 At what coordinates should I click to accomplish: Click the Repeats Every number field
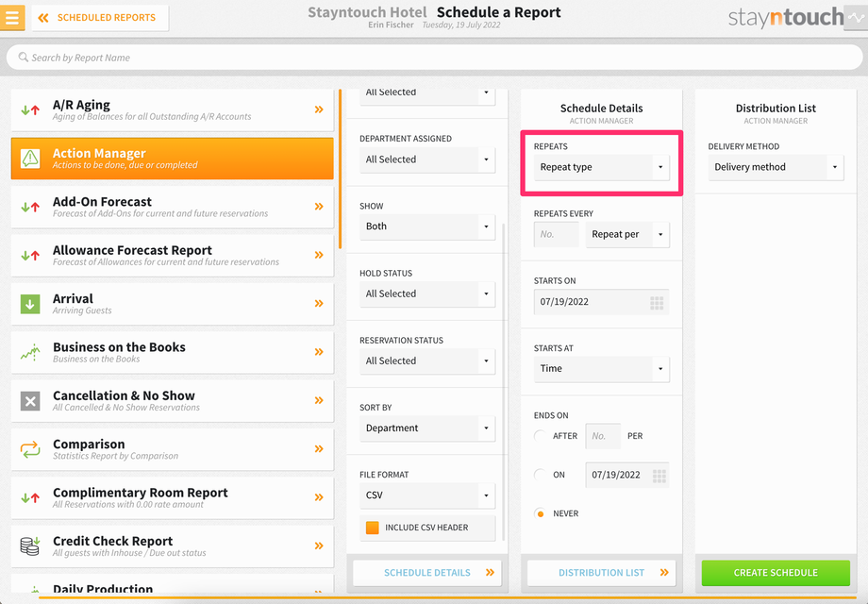pos(557,235)
